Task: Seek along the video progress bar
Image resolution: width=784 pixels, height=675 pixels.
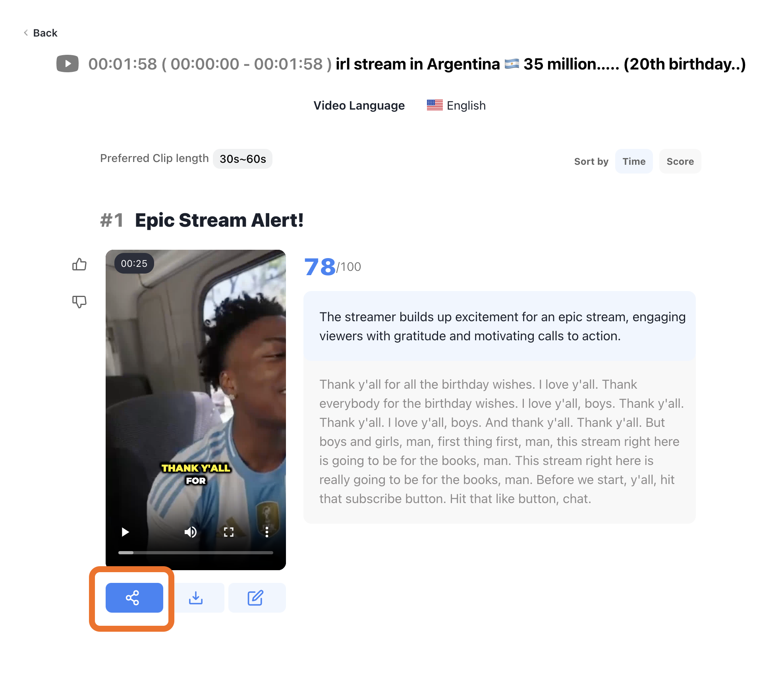Action: coord(196,552)
